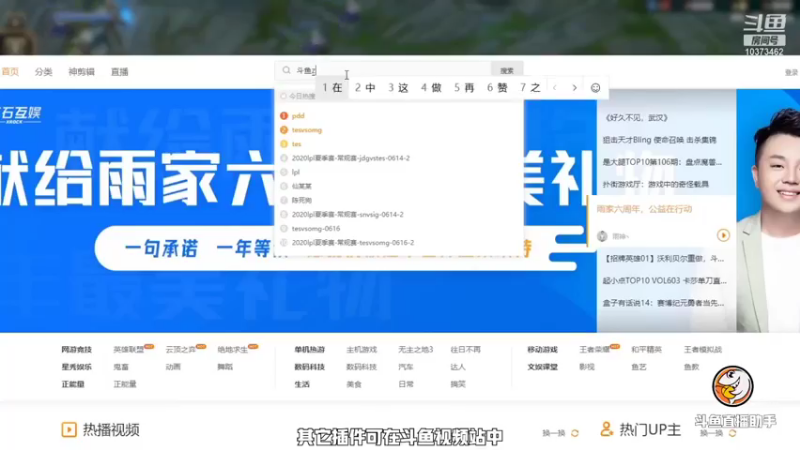Select suggestion ending jdgvstes-0614-2
The height and width of the screenshot is (450, 800).
pyautogui.click(x=351, y=158)
